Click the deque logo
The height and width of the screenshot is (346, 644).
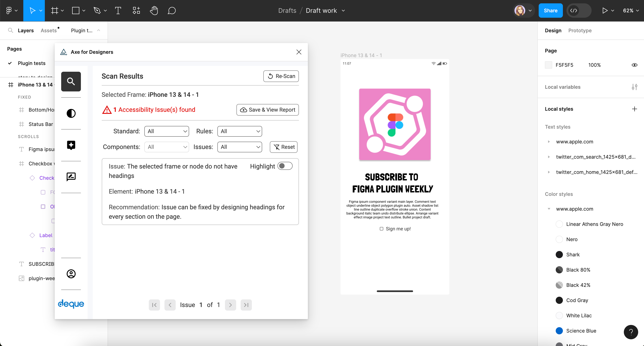pyautogui.click(x=71, y=304)
